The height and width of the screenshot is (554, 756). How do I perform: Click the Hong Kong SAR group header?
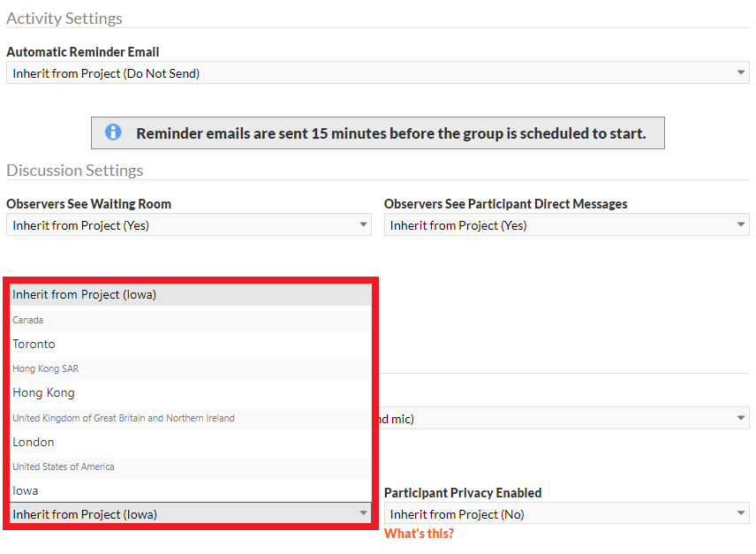(191, 368)
